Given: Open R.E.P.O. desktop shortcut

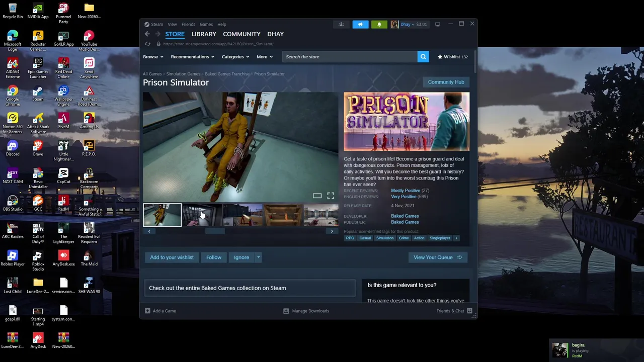Looking at the screenshot, I should [x=89, y=148].
